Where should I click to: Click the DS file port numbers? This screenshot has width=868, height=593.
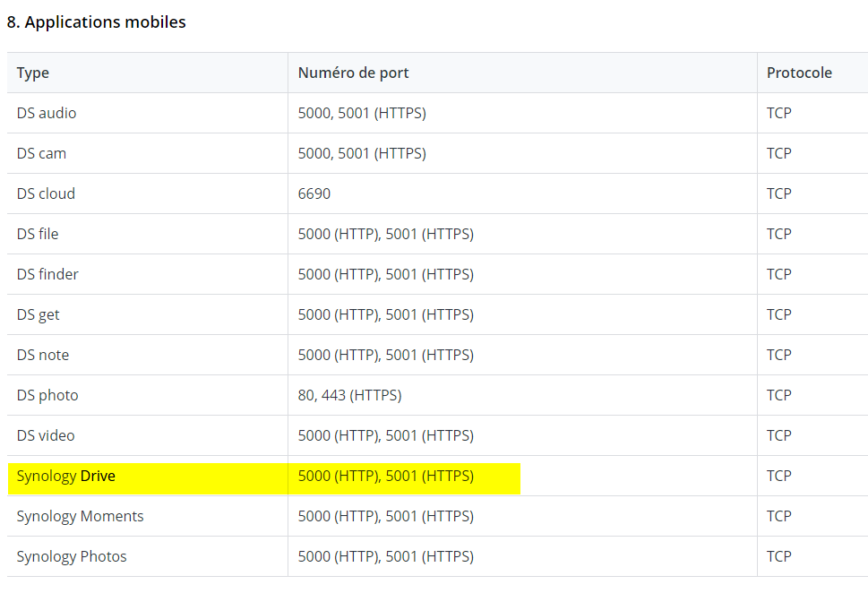(x=386, y=234)
